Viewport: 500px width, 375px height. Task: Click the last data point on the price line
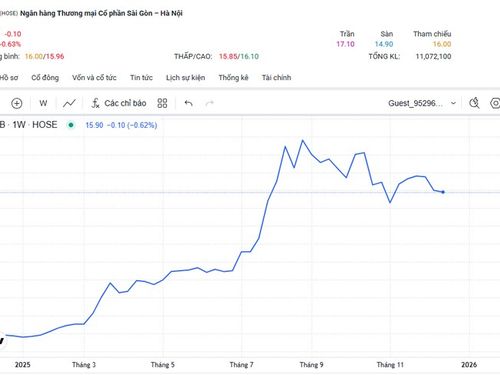(x=443, y=192)
